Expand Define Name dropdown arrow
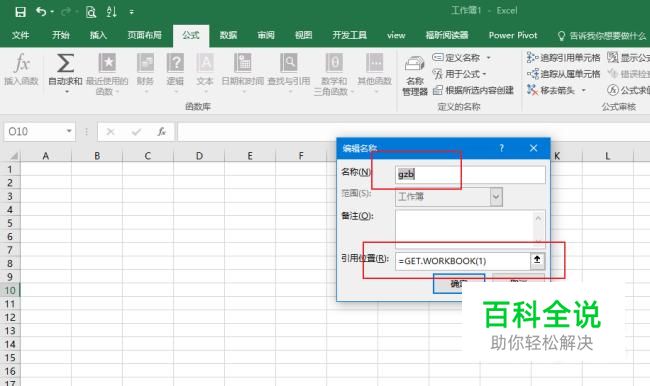Screen dimensions: 650x386 (489, 58)
